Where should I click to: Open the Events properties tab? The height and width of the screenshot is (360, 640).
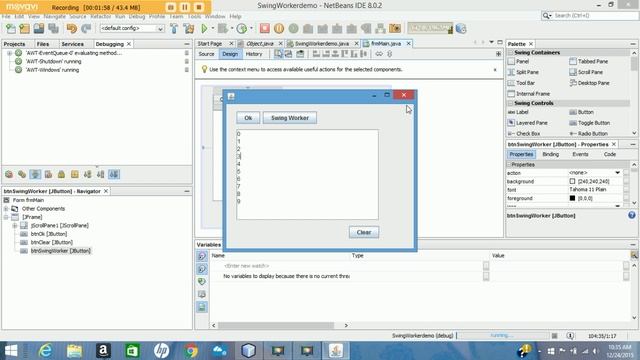click(x=580, y=154)
